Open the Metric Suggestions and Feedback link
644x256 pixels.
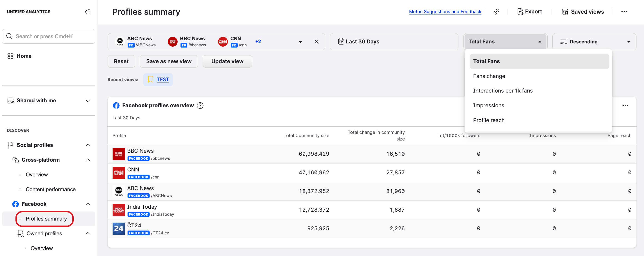(x=445, y=12)
